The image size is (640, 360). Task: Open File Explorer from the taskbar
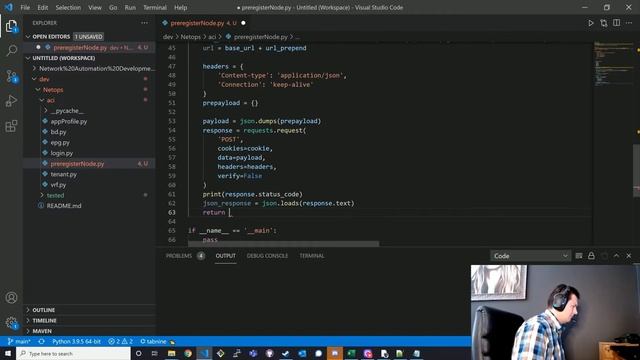point(171,353)
